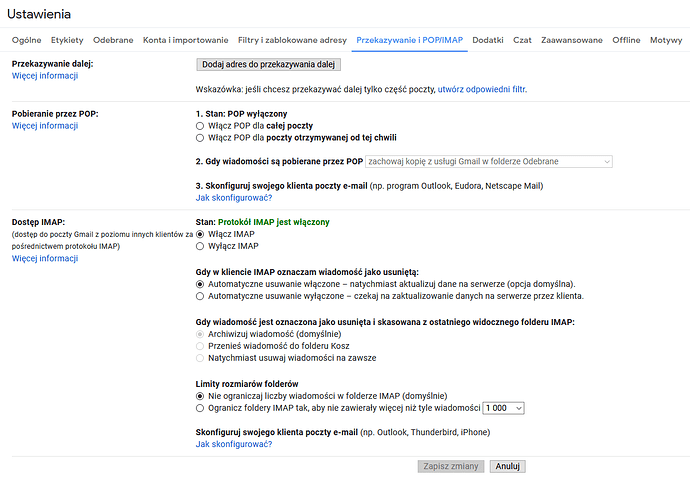Select 'Automatyczne usuwanie wyłączone' option
The height and width of the screenshot is (484, 690).
pos(200,297)
